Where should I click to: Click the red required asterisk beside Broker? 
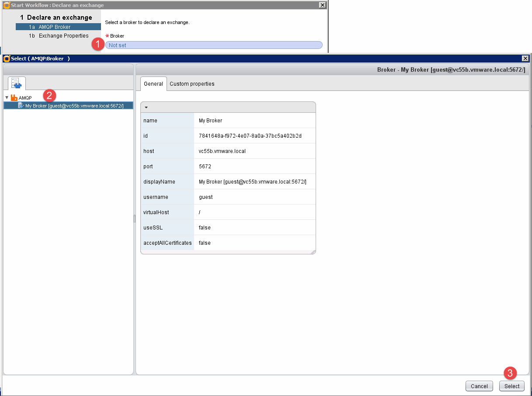click(x=107, y=36)
